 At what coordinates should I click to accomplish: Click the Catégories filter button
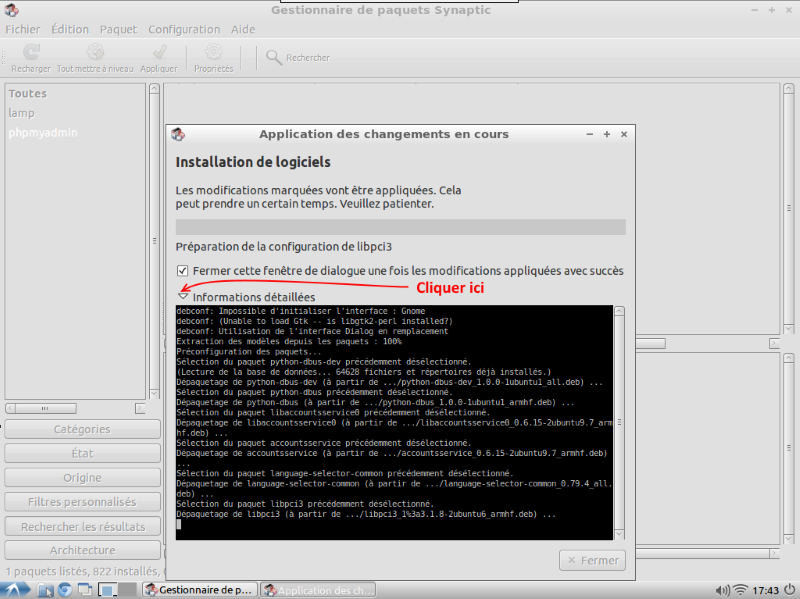[82, 429]
